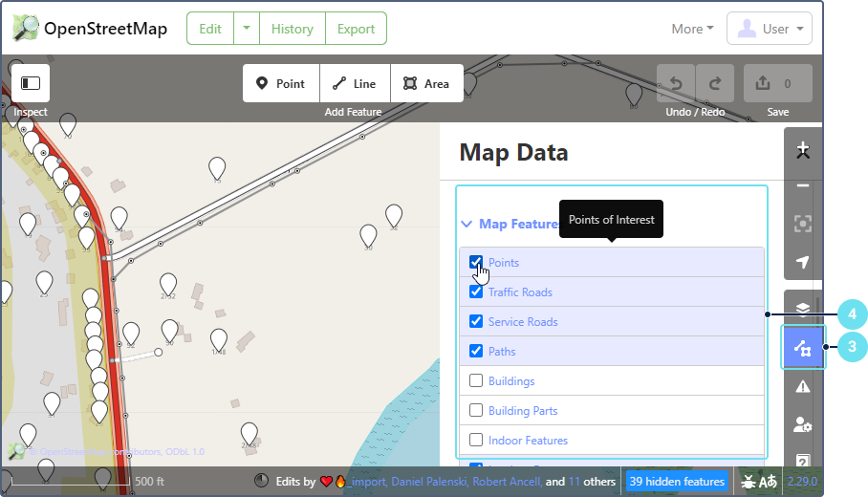868x497 pixels.
Task: Zoom out of the map
Action: (802, 185)
